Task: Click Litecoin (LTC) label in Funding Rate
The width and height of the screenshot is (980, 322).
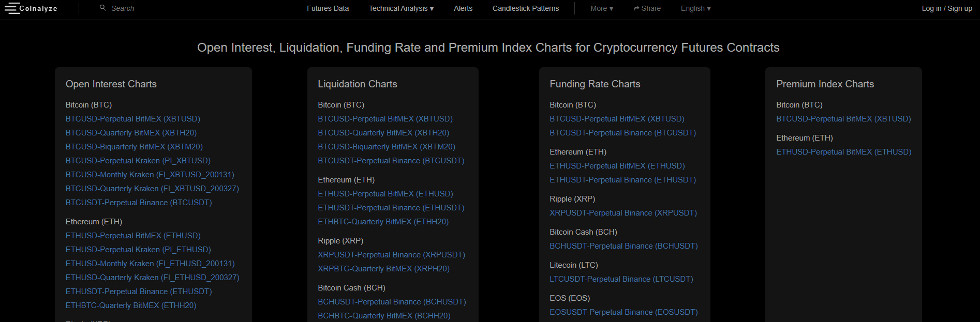Action: [x=574, y=265]
